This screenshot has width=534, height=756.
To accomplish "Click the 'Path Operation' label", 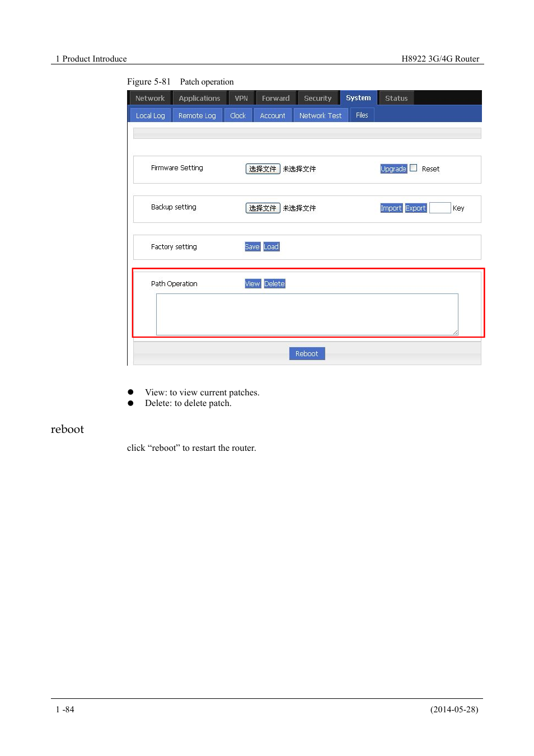I will (x=174, y=284).
